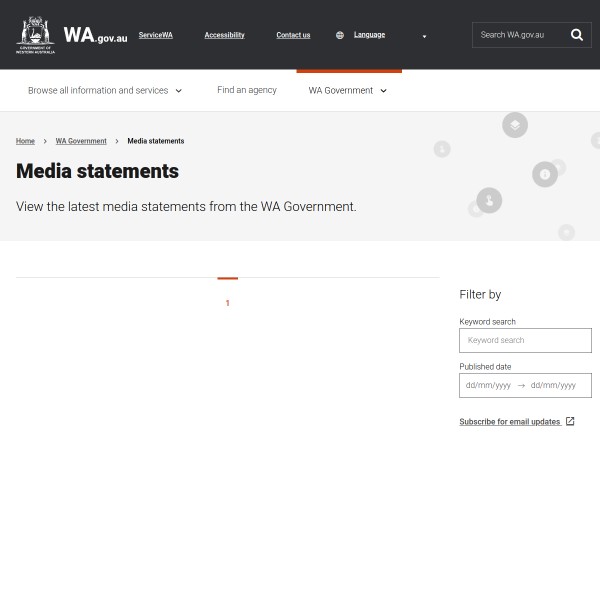Screen dimensions: 600x600
Task: Click the external link icon beside Subscribe
Action: tap(570, 422)
